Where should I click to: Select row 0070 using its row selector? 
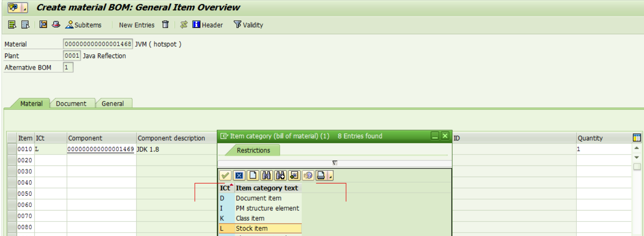(x=12, y=215)
